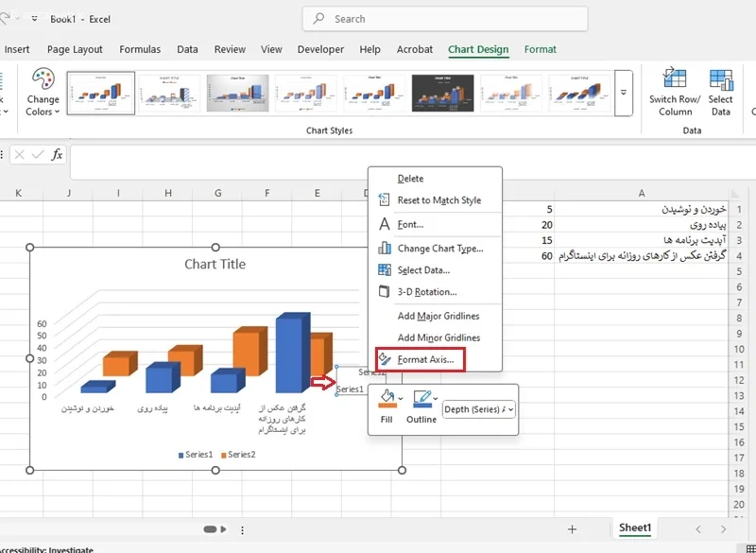Viewport: 756px width, 553px height.
Task: Apply the first chart style thumbnail
Action: 101,93
